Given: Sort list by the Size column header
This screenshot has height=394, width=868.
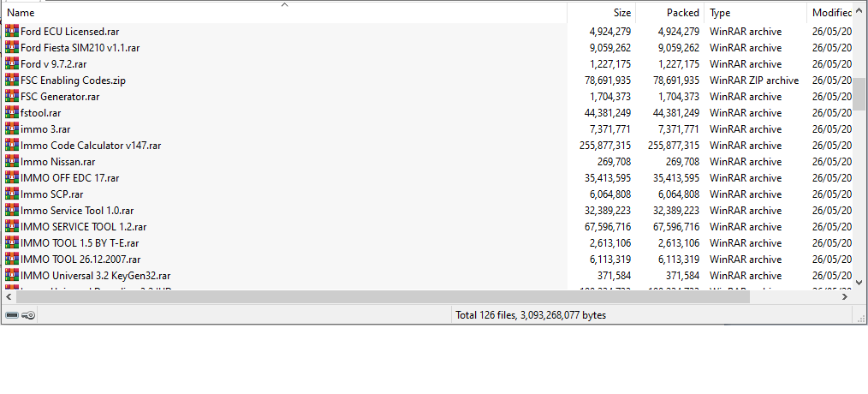Looking at the screenshot, I should point(601,12).
